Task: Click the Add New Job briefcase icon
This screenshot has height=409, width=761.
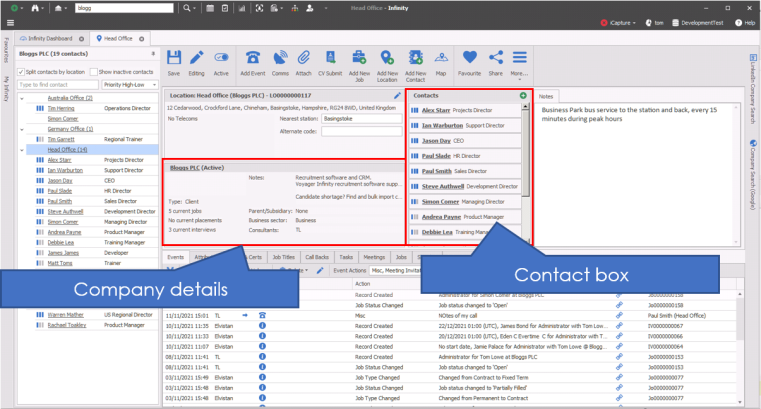Action: tap(359, 58)
